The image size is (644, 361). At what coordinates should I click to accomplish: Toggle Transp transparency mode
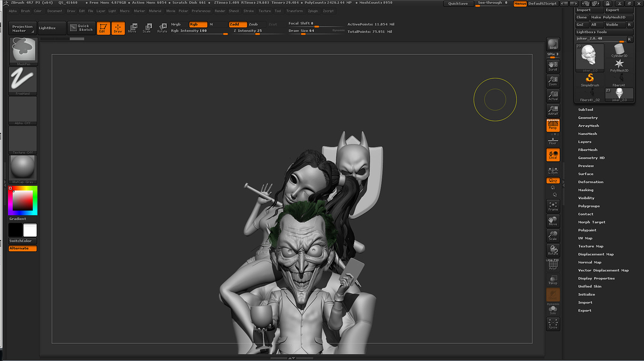[x=553, y=279]
